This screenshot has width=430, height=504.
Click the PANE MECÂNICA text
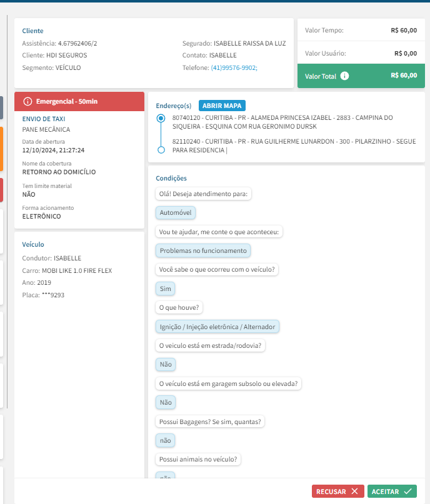coord(46,129)
